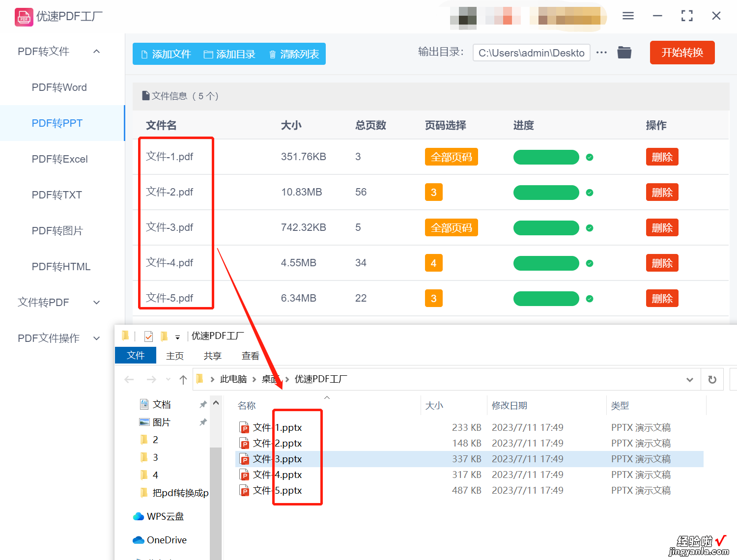Open the Explorer 查看 ribbon tab
This screenshot has height=560, width=737.
(251, 356)
